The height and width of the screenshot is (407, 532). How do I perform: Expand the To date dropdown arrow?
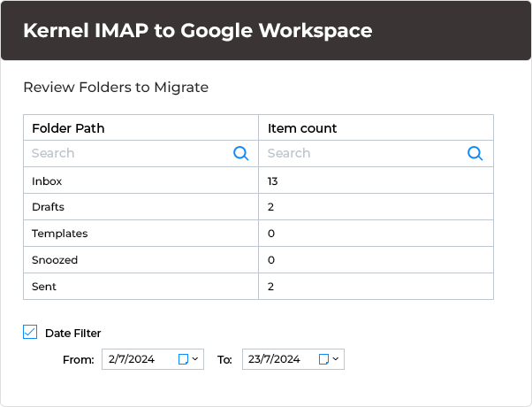pos(336,358)
